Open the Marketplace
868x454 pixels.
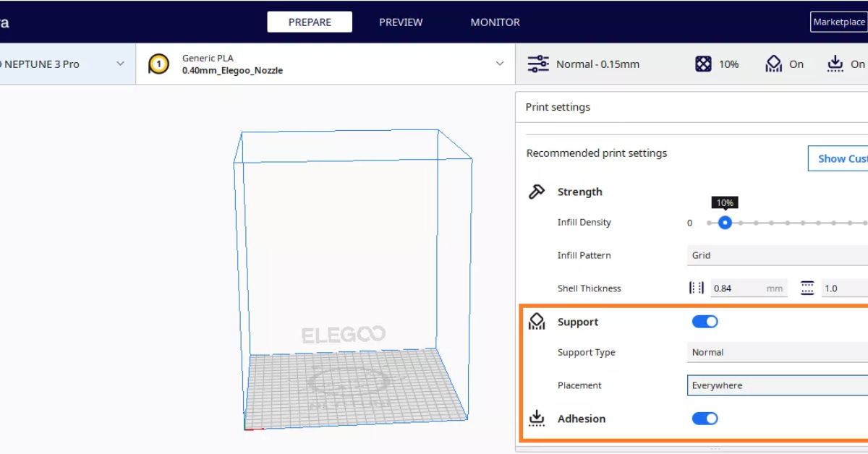coord(839,22)
